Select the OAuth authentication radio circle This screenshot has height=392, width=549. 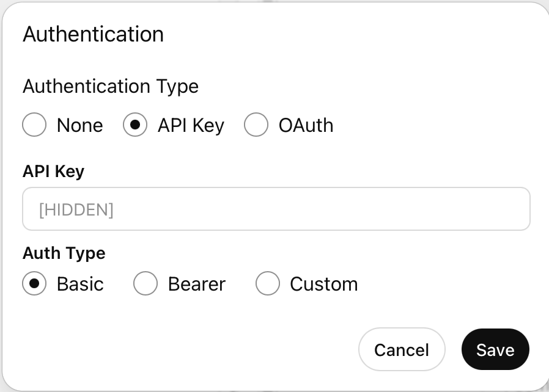[x=256, y=125]
